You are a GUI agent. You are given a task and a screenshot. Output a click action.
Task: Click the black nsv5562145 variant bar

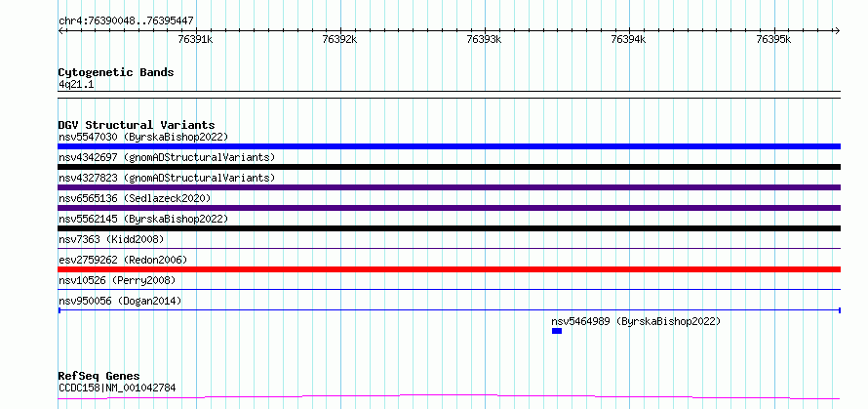[449, 228]
